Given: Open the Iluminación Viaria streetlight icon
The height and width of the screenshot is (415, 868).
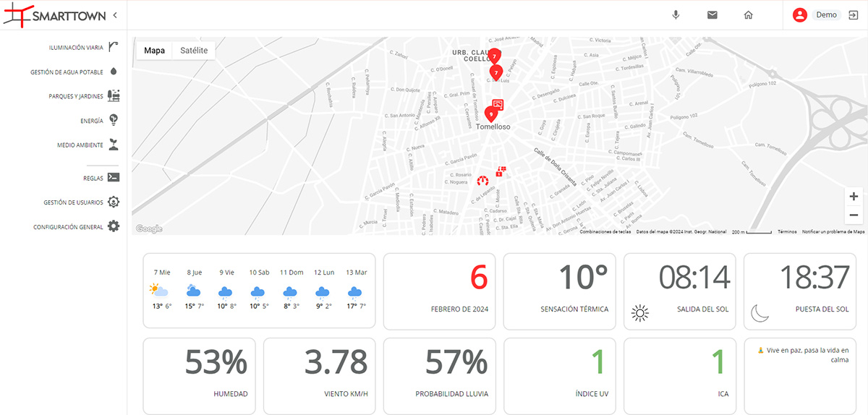Looking at the screenshot, I should (x=114, y=47).
